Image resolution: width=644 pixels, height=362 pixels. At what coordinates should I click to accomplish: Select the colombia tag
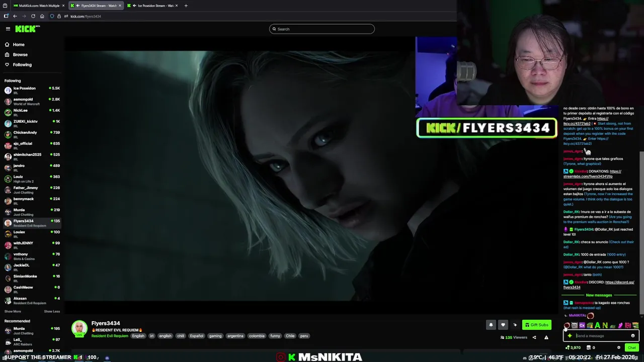point(257,336)
